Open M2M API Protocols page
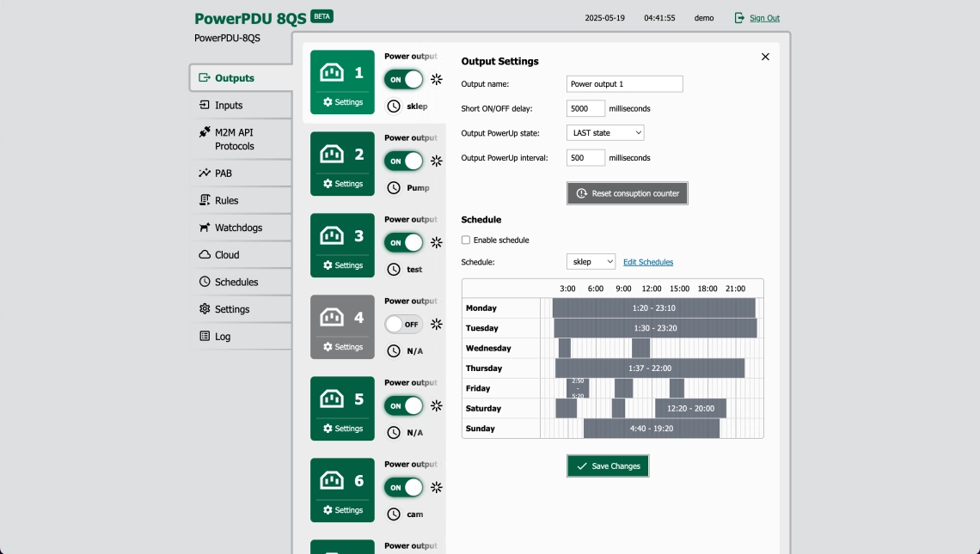Image resolution: width=980 pixels, height=554 pixels. coord(234,139)
